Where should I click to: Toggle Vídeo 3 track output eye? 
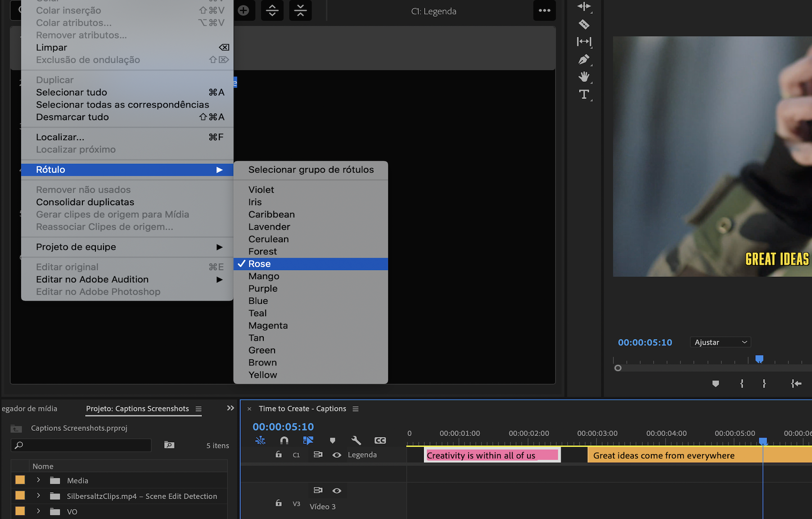tap(337, 491)
